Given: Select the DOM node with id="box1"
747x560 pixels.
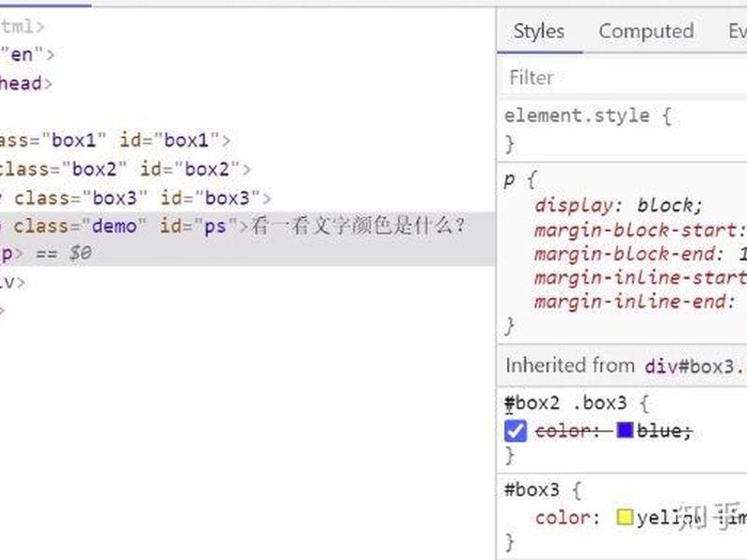Looking at the screenshot, I should (116, 141).
